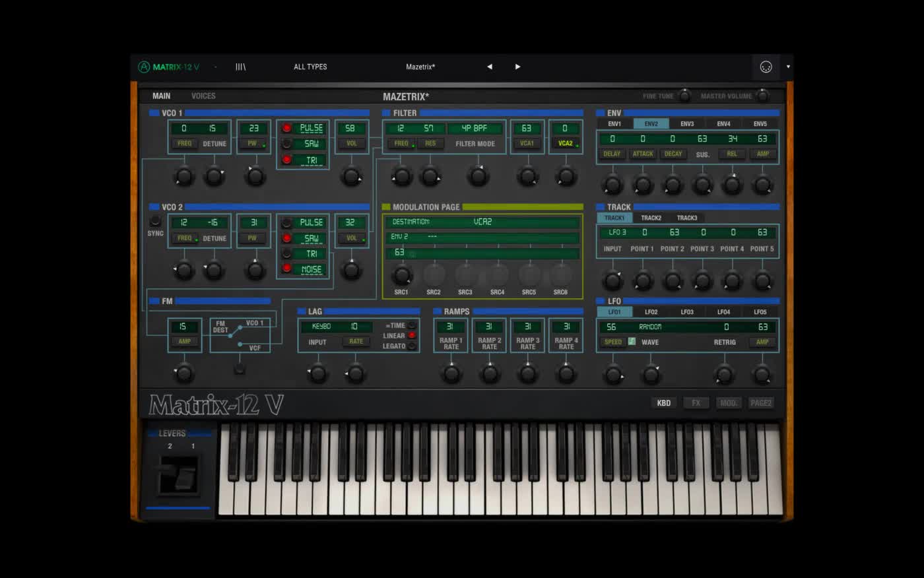Open the Mazetrix* preset name selector
The image size is (924, 578).
(420, 67)
